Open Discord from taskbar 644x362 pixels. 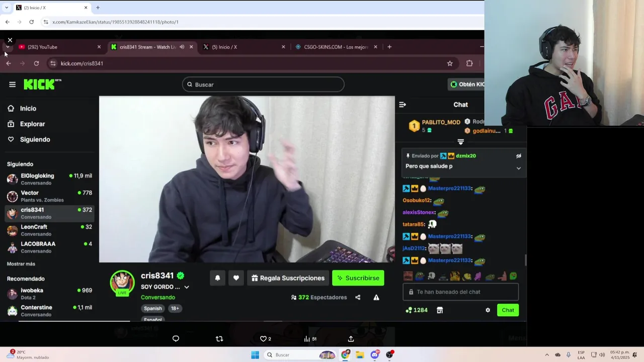point(375,355)
